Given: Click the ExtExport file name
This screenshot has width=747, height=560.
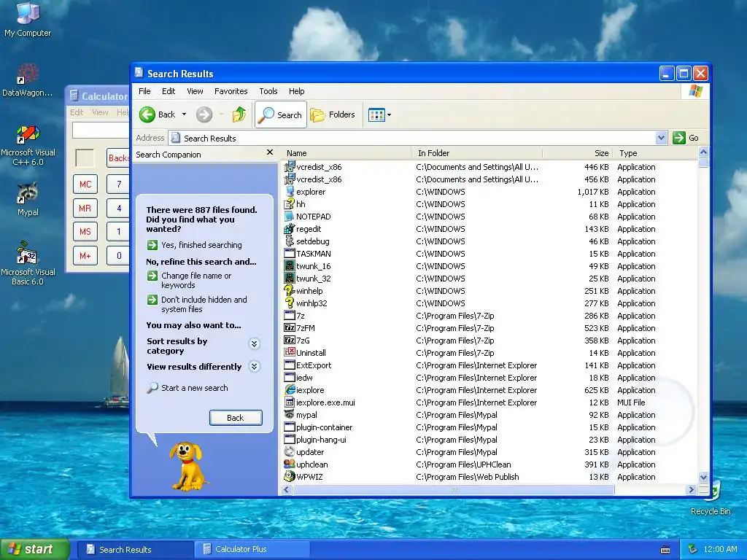Looking at the screenshot, I should [x=314, y=365].
